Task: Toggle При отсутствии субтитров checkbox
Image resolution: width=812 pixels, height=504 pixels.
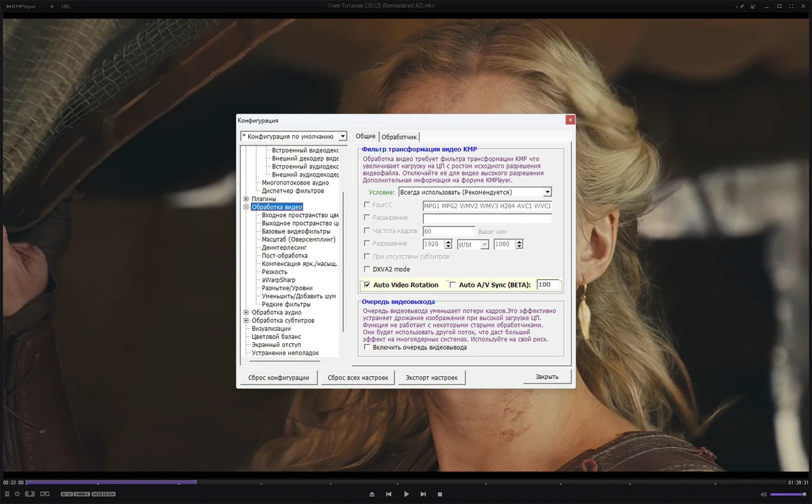Action: [367, 256]
